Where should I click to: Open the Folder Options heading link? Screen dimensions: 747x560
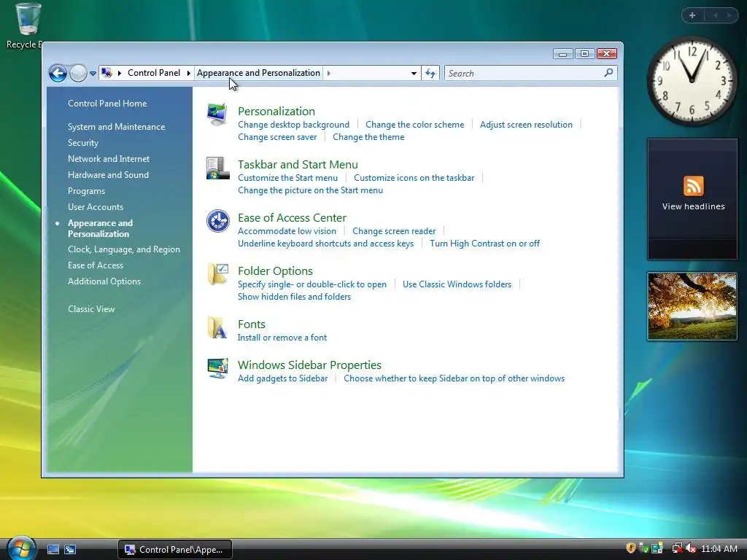pyautogui.click(x=275, y=271)
